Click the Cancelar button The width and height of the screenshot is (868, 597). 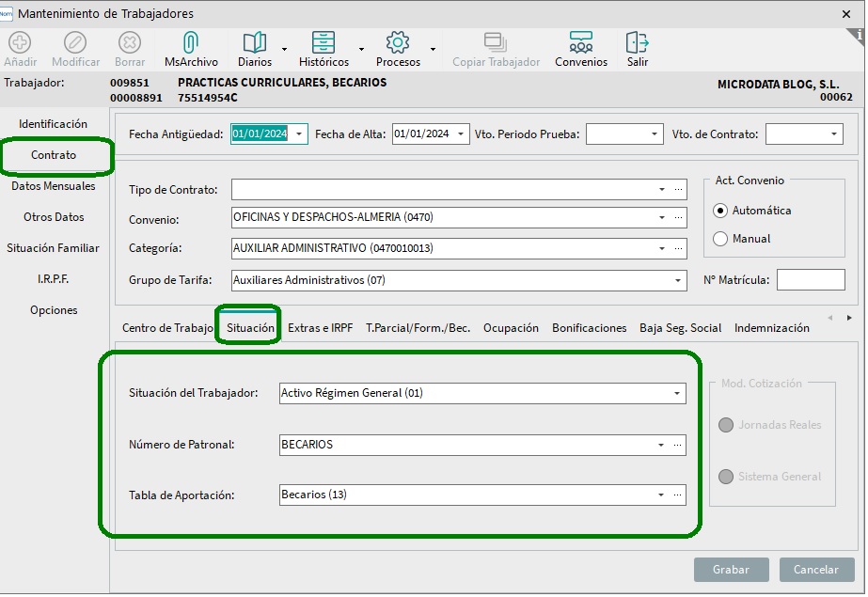[816, 570]
